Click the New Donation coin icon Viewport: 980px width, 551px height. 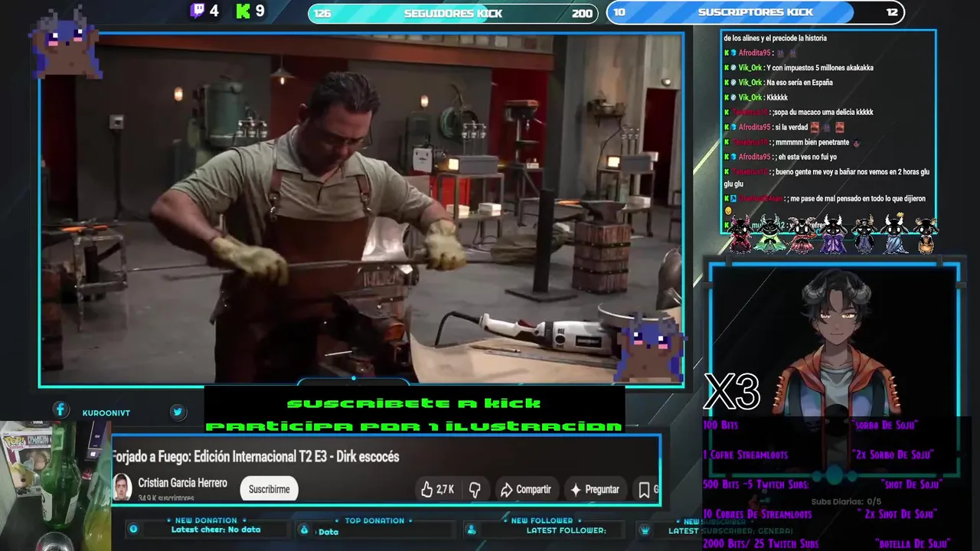pyautogui.click(x=133, y=529)
